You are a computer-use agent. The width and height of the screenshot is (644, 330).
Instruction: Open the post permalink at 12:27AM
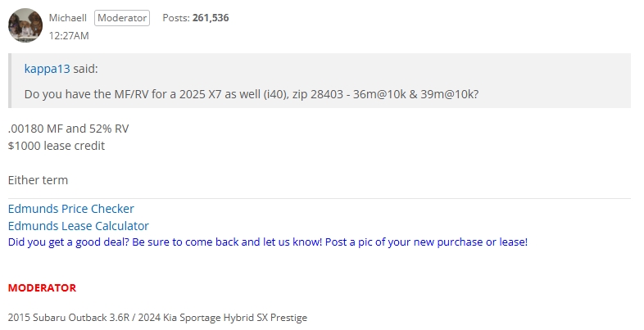tap(69, 36)
